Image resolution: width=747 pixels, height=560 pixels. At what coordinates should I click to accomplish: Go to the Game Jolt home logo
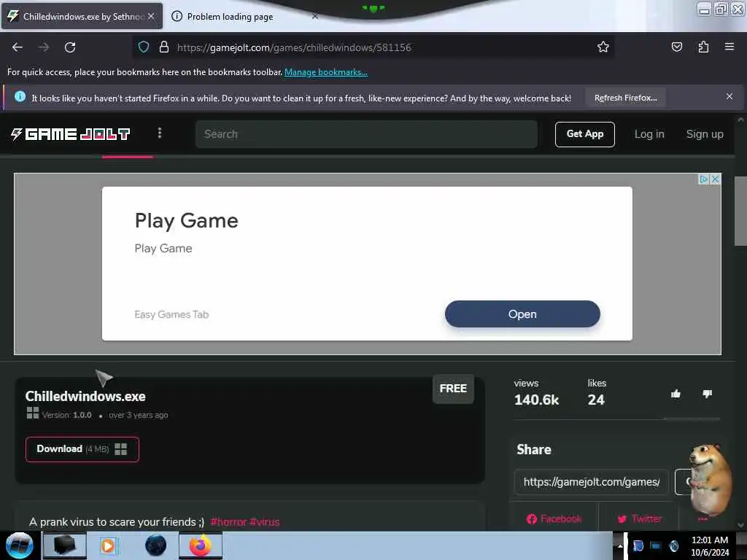[x=71, y=134]
